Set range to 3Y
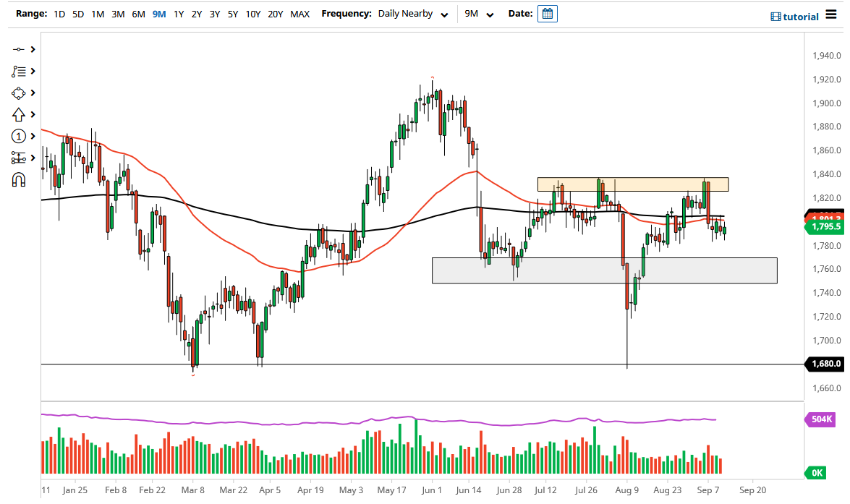Image resolution: width=850 pixels, height=504 pixels. [215, 14]
